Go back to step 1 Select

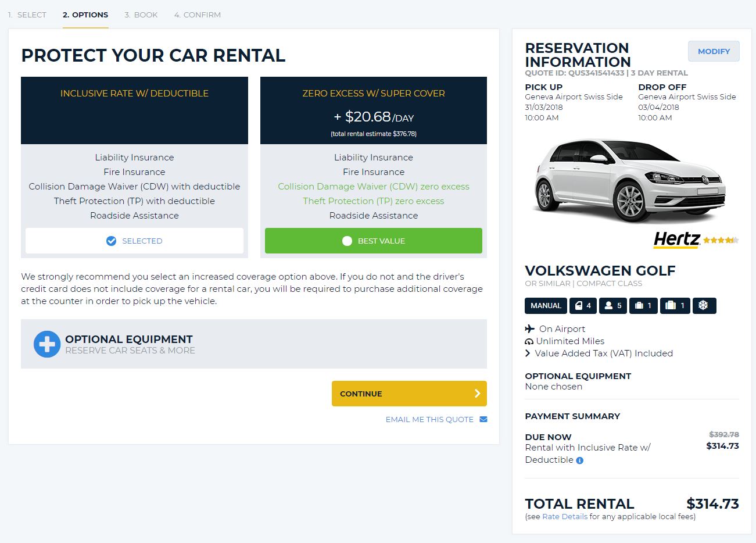point(27,15)
